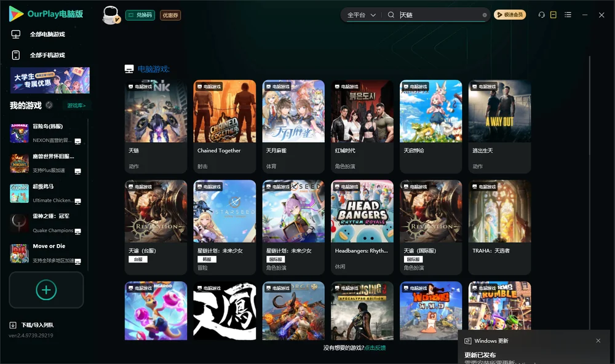Viewport: 615px width, 364px height.
Task: Open the Headbangers Rhythm Royale game card
Action: pyautogui.click(x=362, y=227)
